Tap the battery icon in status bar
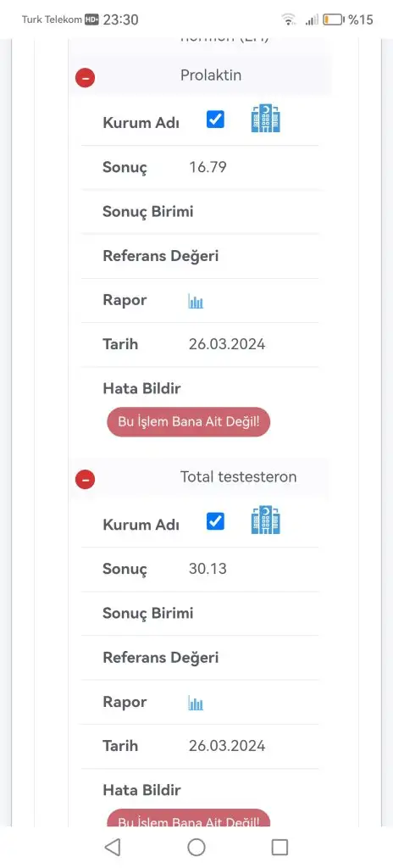The image size is (393, 868). 334,20
